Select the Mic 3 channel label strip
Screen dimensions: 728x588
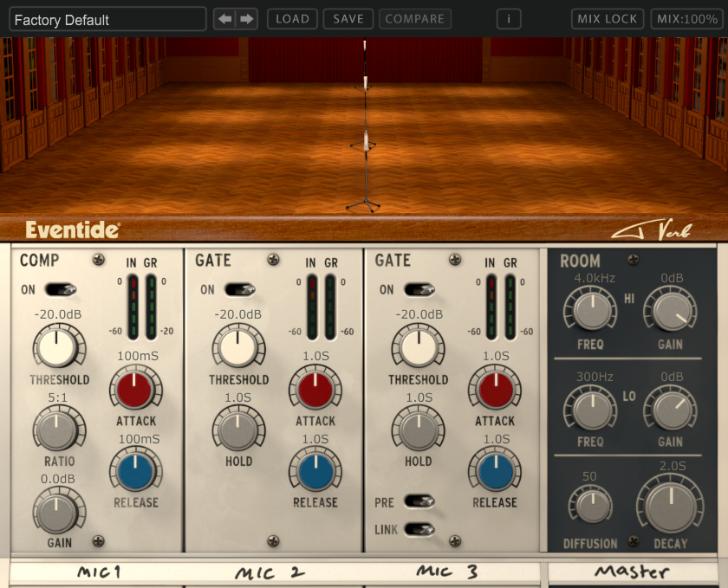pyautogui.click(x=452, y=572)
